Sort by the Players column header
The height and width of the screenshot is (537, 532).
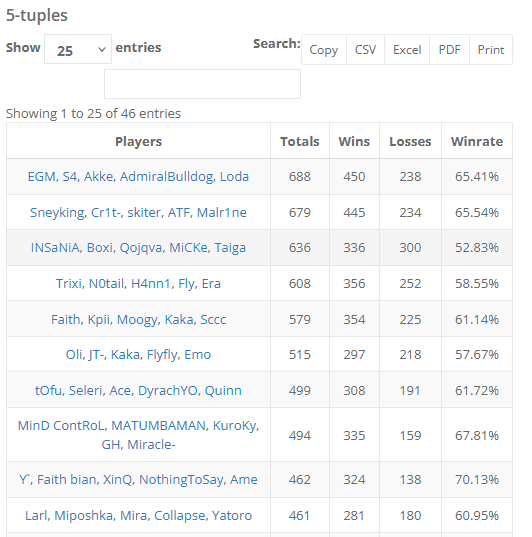pyautogui.click(x=138, y=141)
